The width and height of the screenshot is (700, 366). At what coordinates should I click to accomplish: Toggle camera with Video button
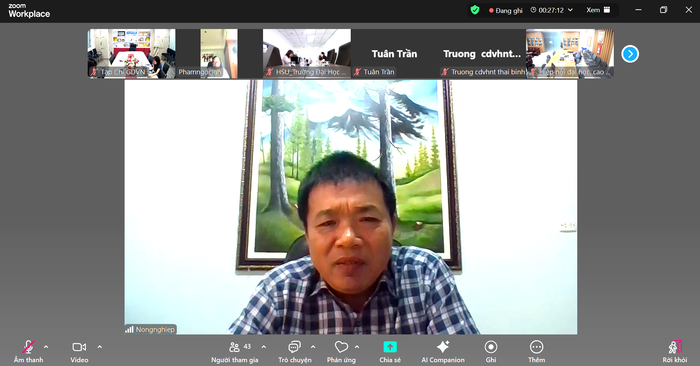pos(79,351)
